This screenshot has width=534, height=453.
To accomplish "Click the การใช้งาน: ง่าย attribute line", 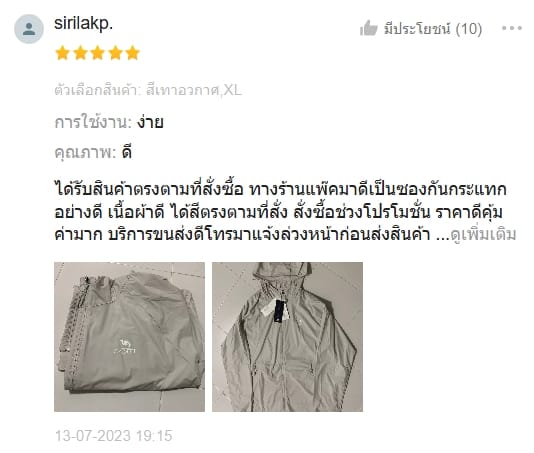I will [109, 122].
